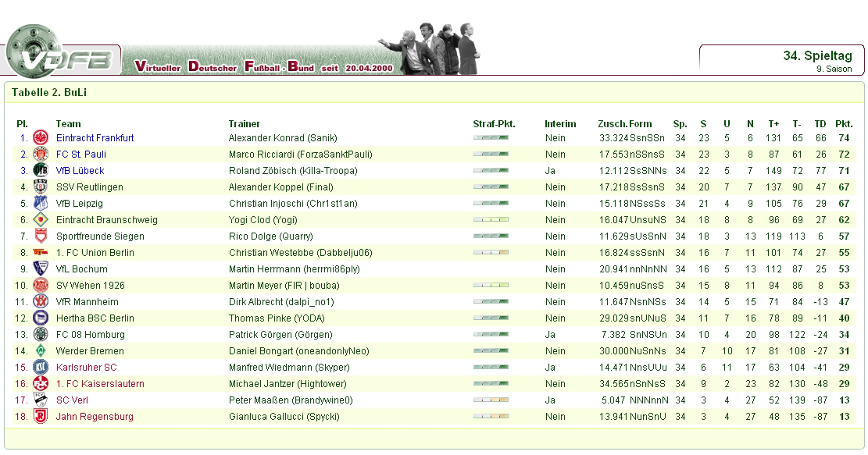The width and height of the screenshot is (868, 455).
Task: Select the SC Verl team name
Action: 72,400
